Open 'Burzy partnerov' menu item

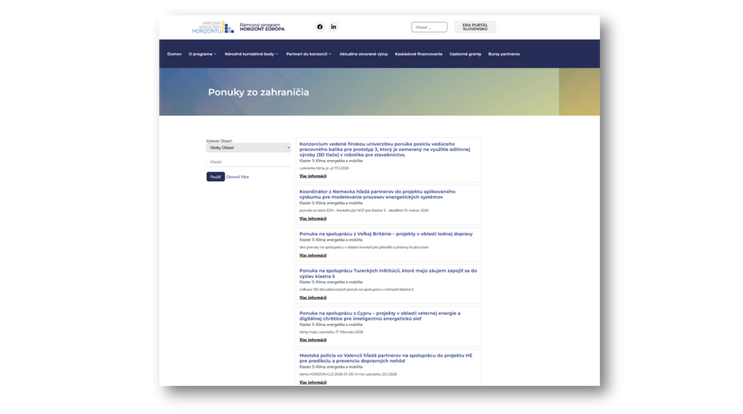click(x=504, y=54)
